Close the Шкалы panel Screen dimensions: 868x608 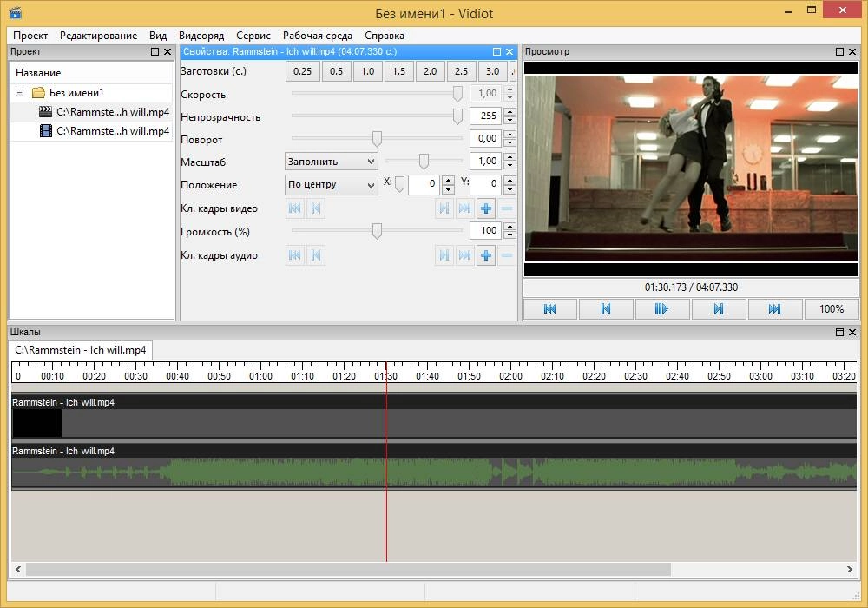[x=852, y=333]
